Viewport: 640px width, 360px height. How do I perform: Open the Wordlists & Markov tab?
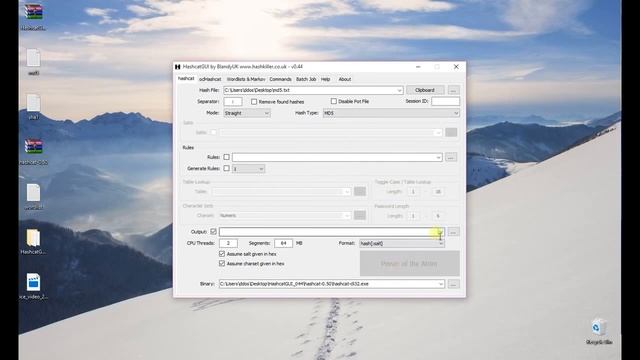click(x=246, y=79)
